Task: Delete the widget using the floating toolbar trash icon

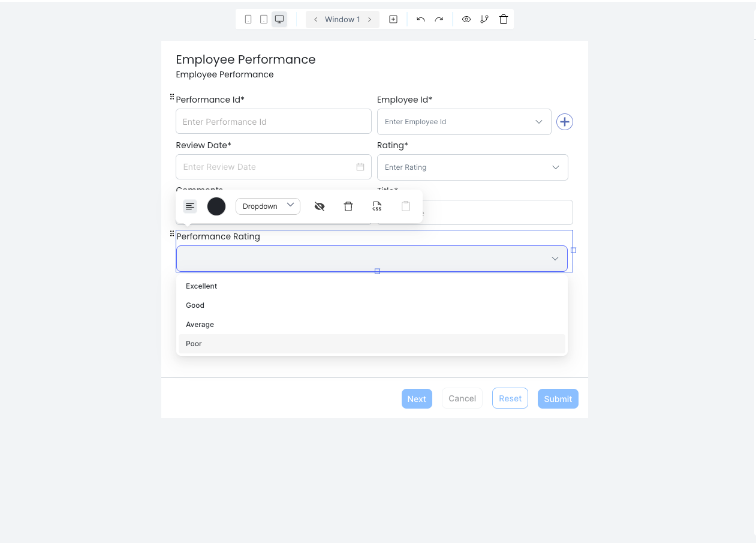Action: point(348,206)
